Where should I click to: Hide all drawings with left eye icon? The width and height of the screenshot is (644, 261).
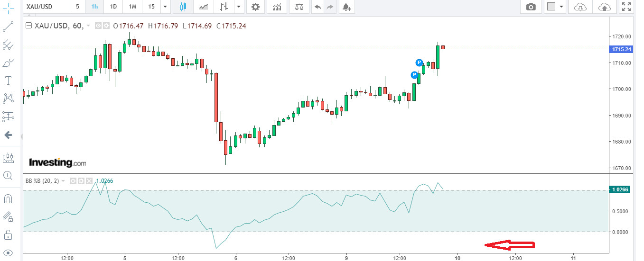[x=8, y=252]
